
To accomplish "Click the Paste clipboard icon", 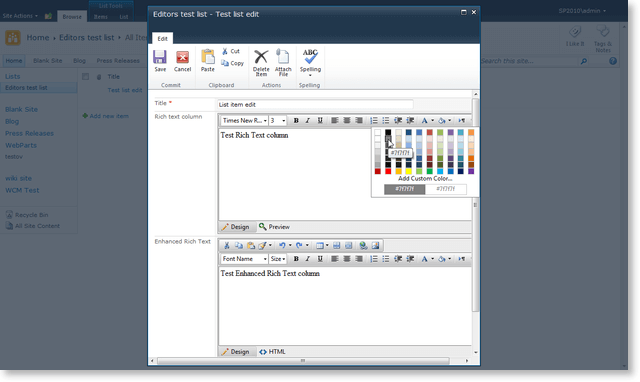I will pos(208,61).
